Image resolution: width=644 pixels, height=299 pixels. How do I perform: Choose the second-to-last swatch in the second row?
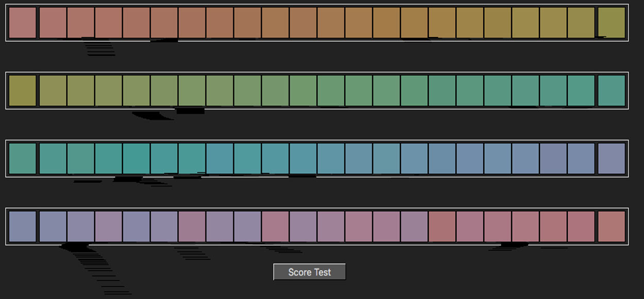coord(581,91)
